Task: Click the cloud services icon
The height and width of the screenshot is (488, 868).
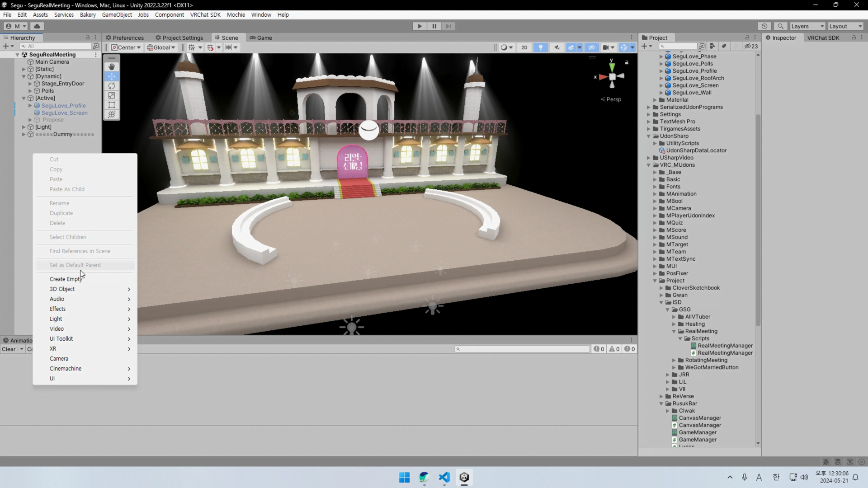Action: pos(37,26)
